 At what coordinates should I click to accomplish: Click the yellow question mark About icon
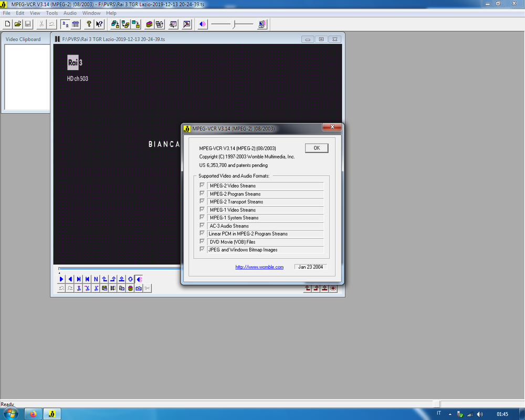click(x=89, y=24)
